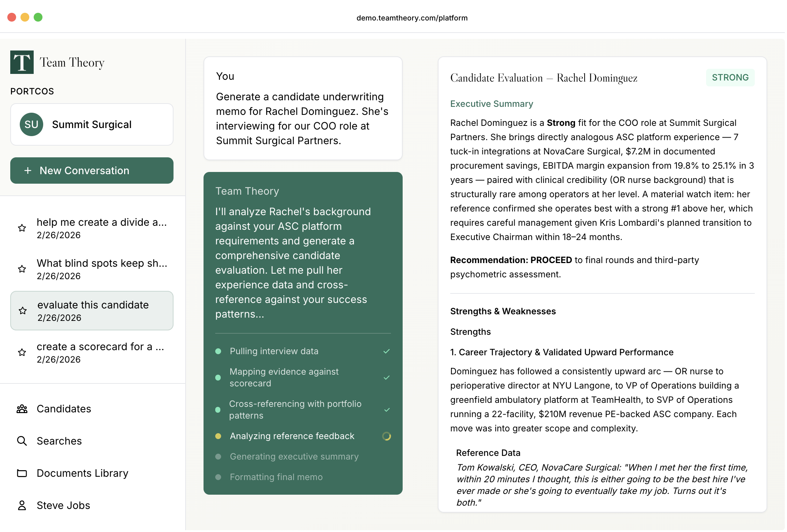Open 'create a scorecard for a' conversation
Screen dimensions: 787x532
(x=100, y=353)
